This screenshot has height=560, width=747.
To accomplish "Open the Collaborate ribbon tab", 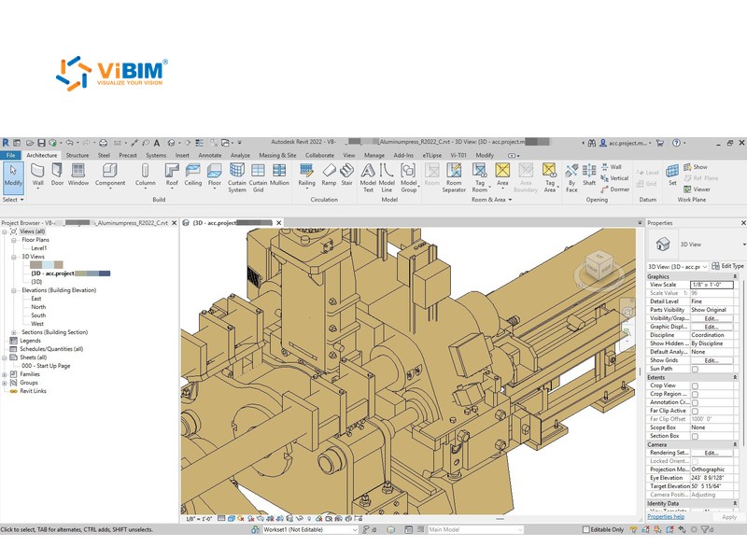I will tap(319, 155).
